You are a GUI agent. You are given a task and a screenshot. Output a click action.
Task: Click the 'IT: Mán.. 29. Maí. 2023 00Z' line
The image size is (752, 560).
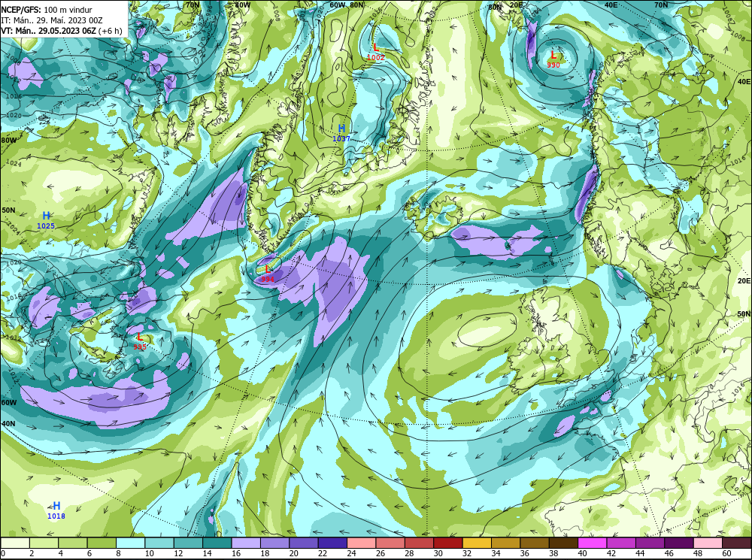52,20
